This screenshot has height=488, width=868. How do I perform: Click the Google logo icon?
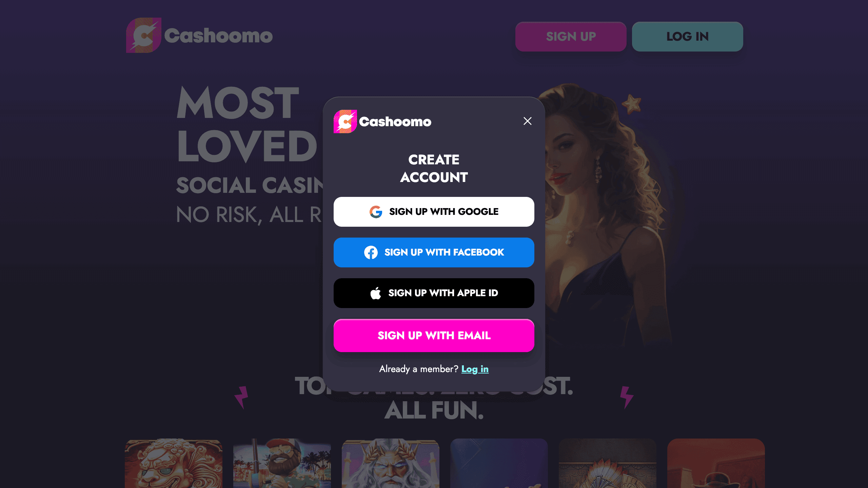click(376, 212)
